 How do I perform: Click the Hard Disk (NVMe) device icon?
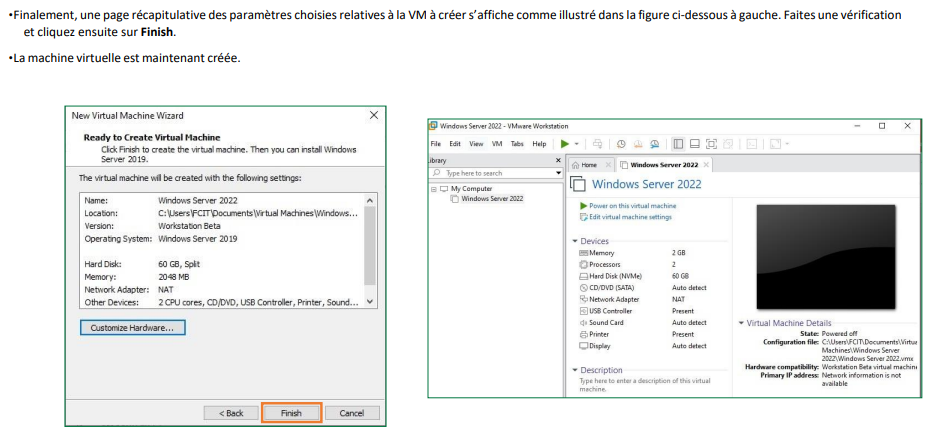584,276
